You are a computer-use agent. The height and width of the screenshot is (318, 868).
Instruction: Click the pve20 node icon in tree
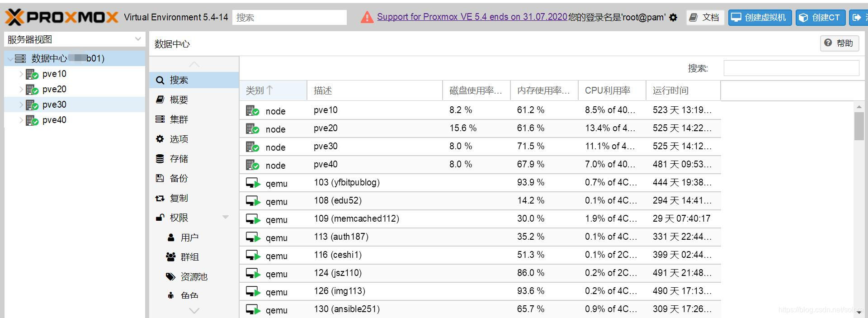[32, 90]
